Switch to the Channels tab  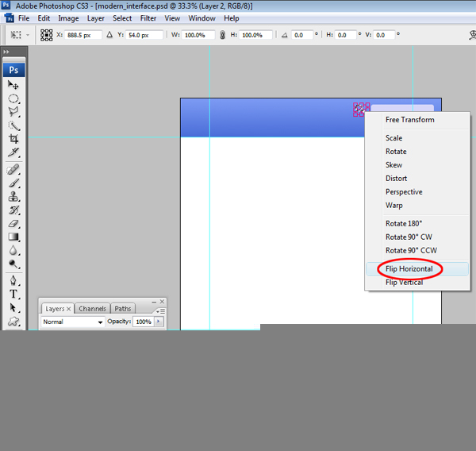(x=92, y=309)
